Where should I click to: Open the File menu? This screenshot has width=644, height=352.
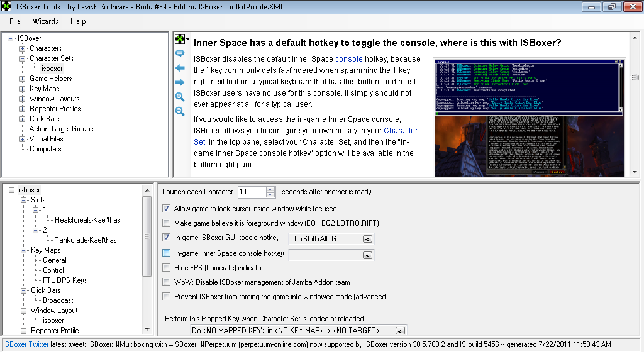(15, 21)
